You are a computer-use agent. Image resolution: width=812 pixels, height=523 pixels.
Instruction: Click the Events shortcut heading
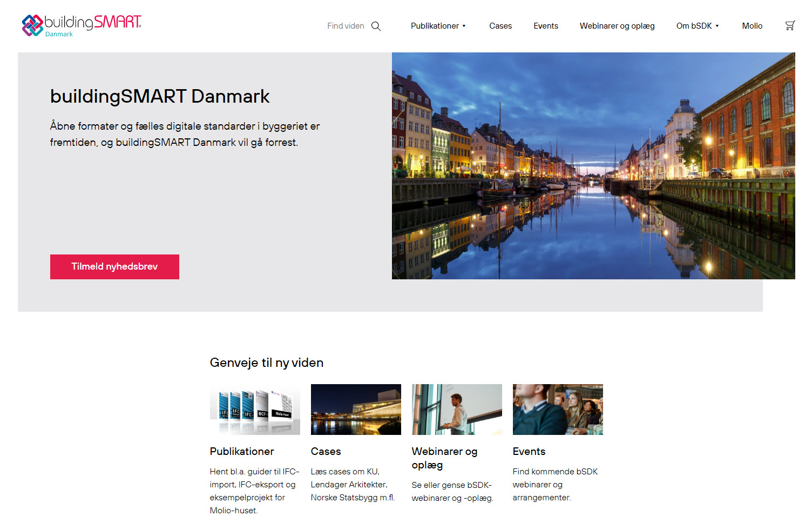(x=529, y=452)
